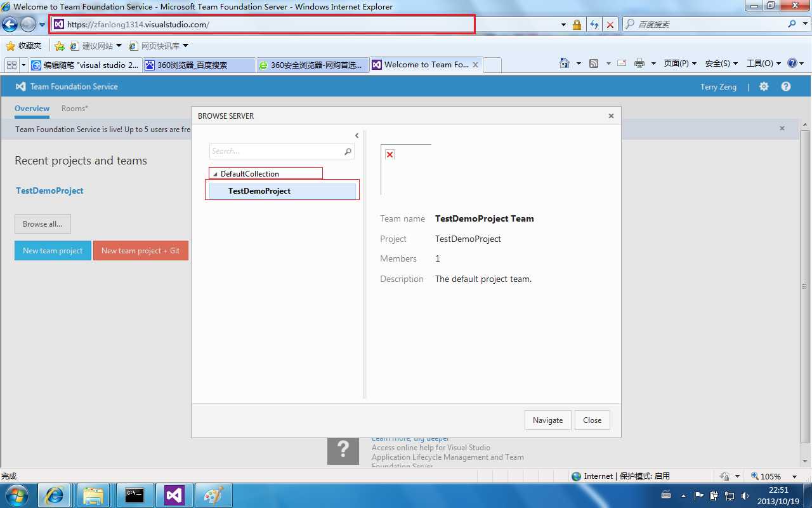Click the RSS feeds icon in command bar
Image resolution: width=812 pixels, height=508 pixels.
pyautogui.click(x=594, y=63)
